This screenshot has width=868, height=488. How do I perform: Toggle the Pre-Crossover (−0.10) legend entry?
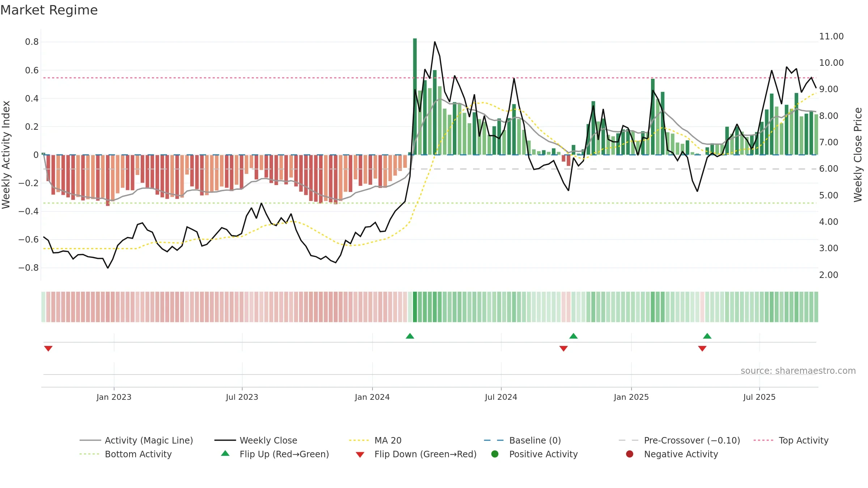coord(679,440)
